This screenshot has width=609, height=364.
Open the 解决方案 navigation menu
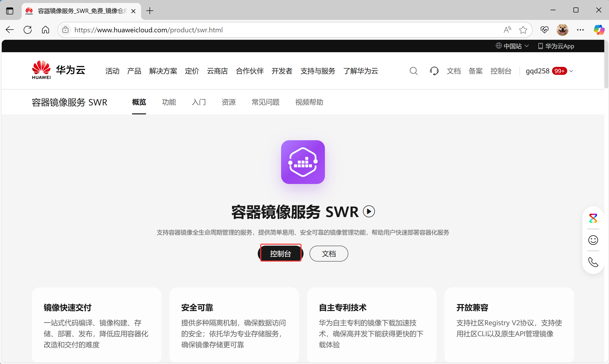(163, 71)
